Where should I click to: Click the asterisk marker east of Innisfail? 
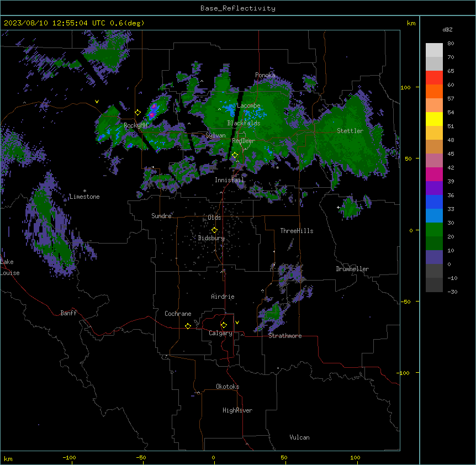click(x=277, y=167)
